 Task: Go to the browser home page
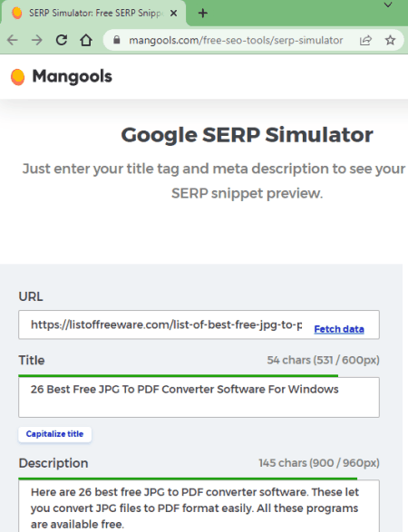86,41
